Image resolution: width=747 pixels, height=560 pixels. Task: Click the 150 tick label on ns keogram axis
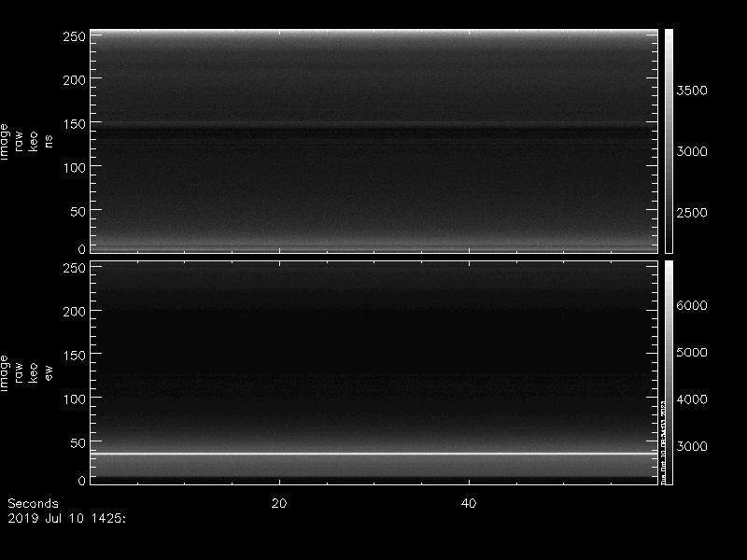point(74,124)
